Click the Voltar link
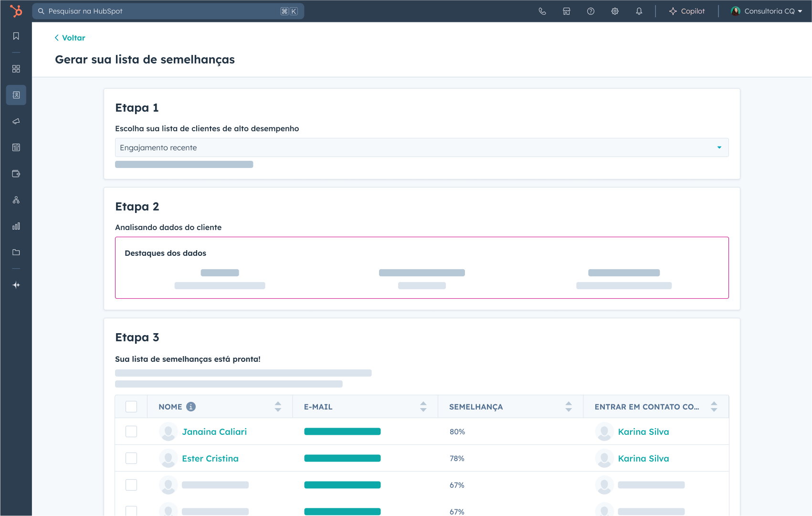Viewport: 812px width, 516px height. [70, 37]
